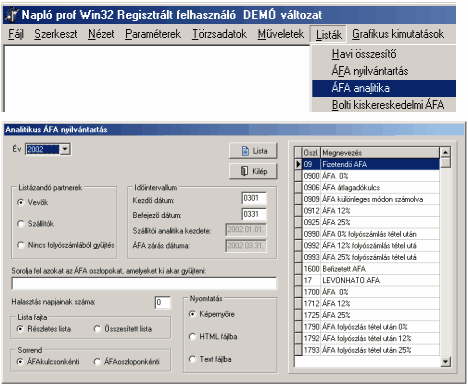The height and width of the screenshot is (386, 468).
Task: Select row 09 Fizetendő ÁFA
Action: pos(371,164)
